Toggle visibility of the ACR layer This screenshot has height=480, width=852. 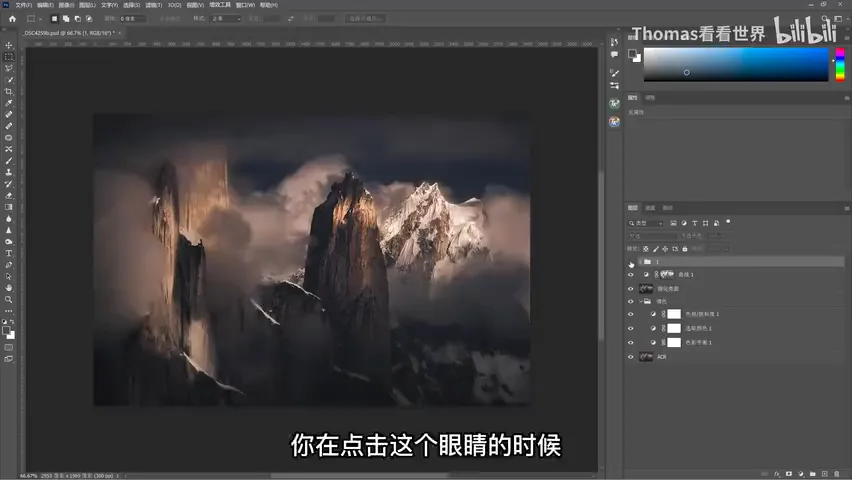[631, 357]
